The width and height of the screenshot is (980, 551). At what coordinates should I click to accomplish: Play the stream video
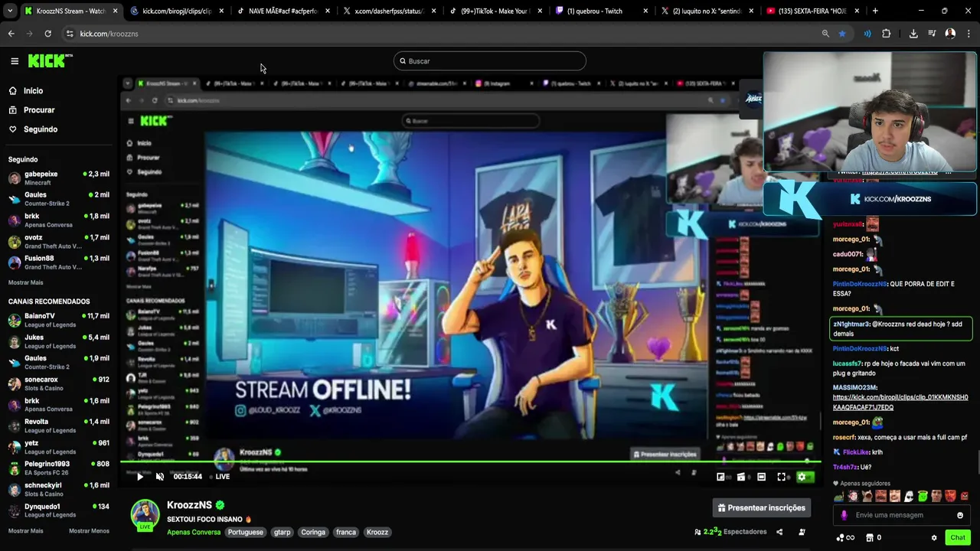click(140, 477)
